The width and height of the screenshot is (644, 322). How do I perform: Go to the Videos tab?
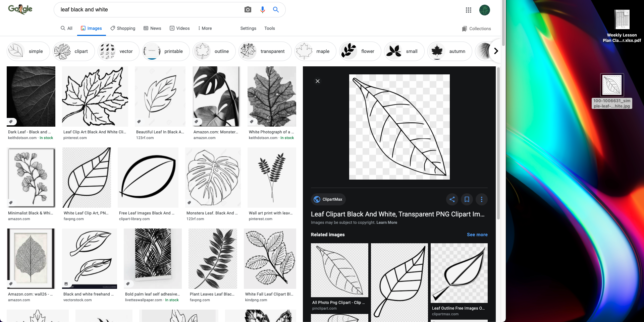coord(180,28)
